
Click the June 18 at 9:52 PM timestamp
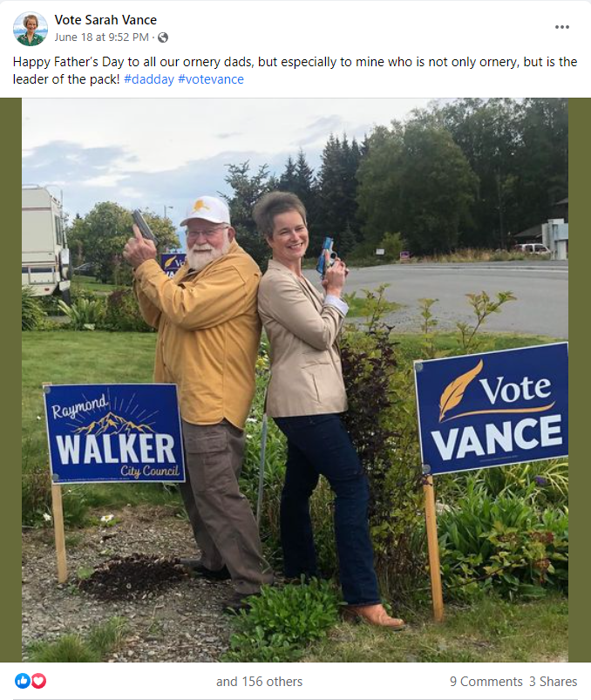tap(102, 37)
